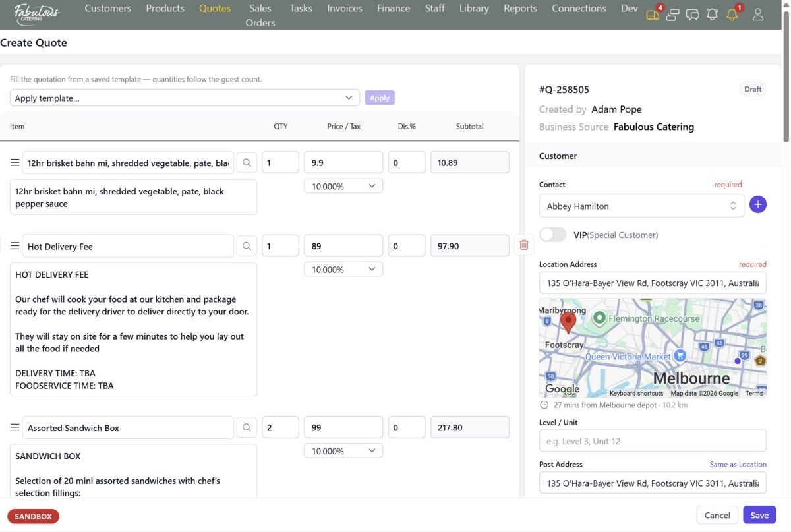Navigate to the Reports menu
Image resolution: width=791 pixels, height=532 pixels.
click(x=520, y=8)
